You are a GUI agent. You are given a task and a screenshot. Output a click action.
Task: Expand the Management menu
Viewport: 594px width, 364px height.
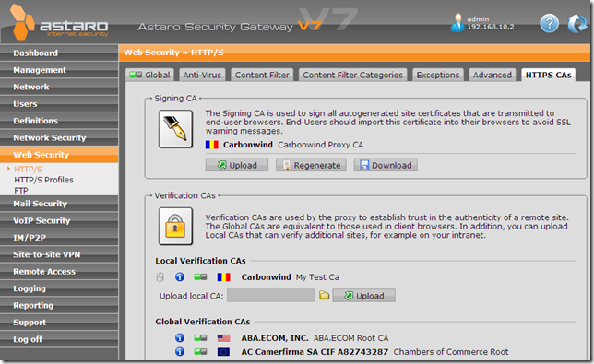(x=59, y=70)
